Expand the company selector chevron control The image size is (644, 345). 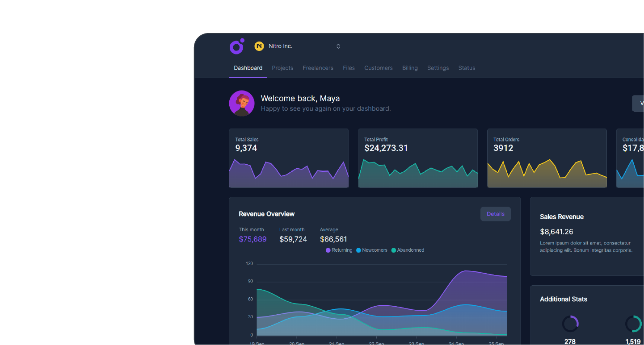click(338, 46)
